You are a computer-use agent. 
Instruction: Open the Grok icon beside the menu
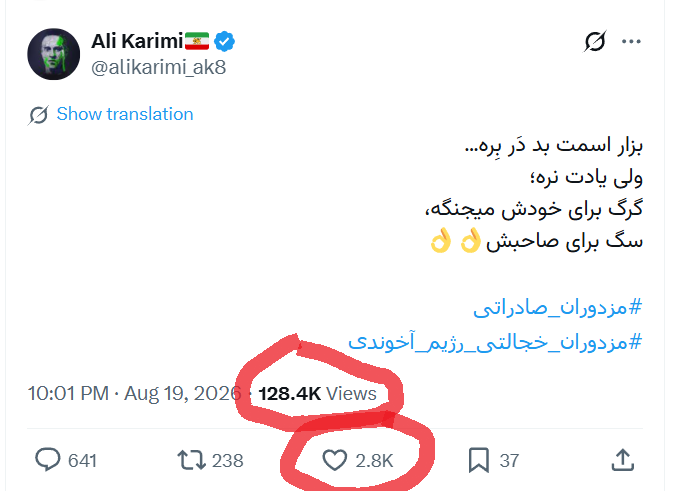click(x=595, y=41)
